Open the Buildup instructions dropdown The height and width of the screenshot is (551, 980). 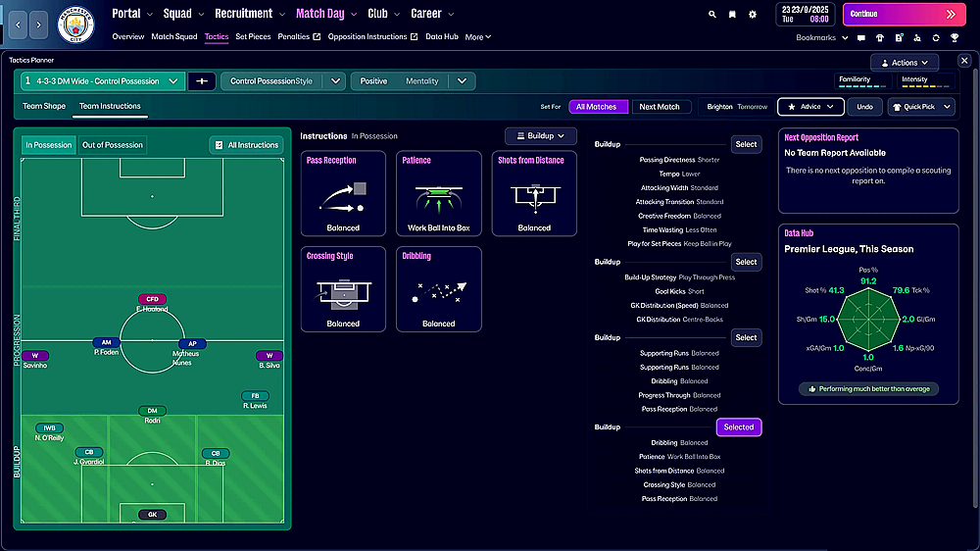point(540,136)
